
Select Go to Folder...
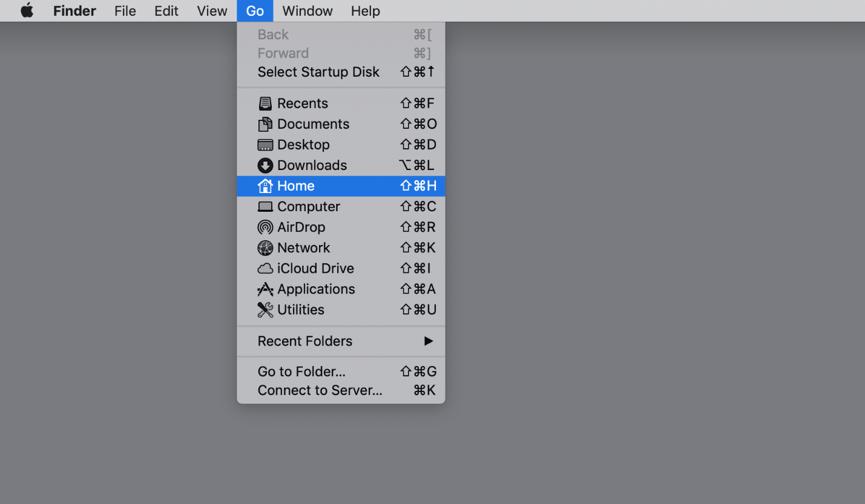coord(301,371)
